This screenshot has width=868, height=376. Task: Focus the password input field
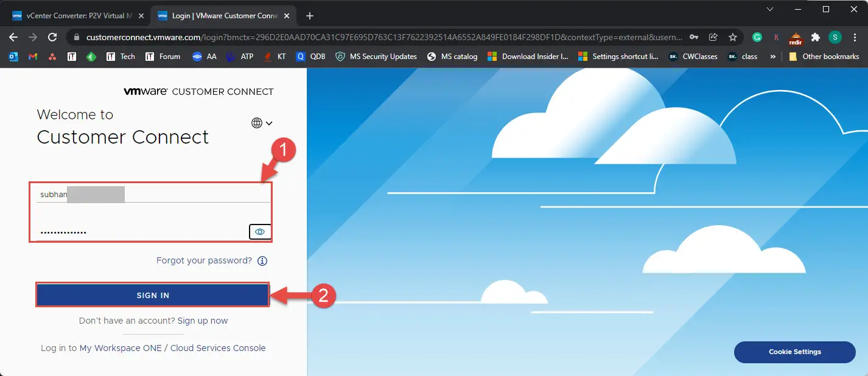(142, 232)
